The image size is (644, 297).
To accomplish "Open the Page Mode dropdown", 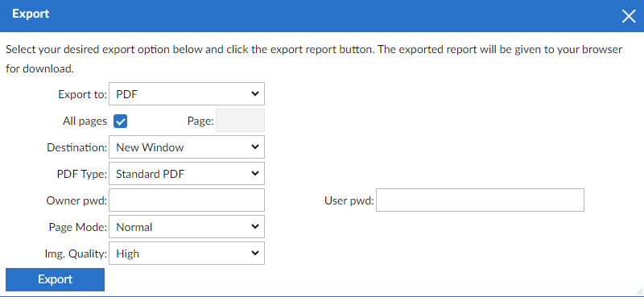I will [x=187, y=226].
